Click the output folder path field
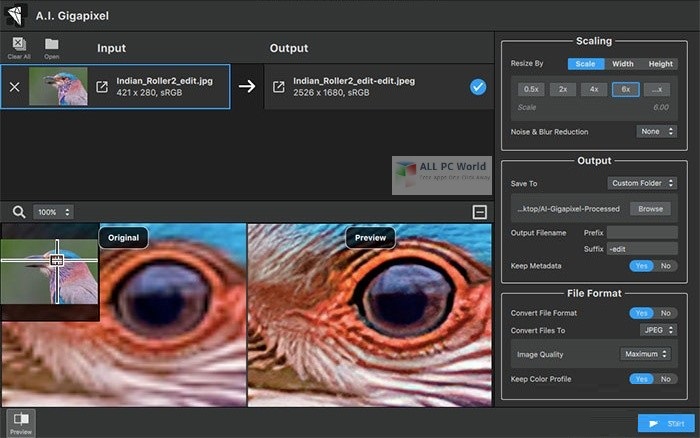The width and height of the screenshot is (700, 438). [x=568, y=209]
